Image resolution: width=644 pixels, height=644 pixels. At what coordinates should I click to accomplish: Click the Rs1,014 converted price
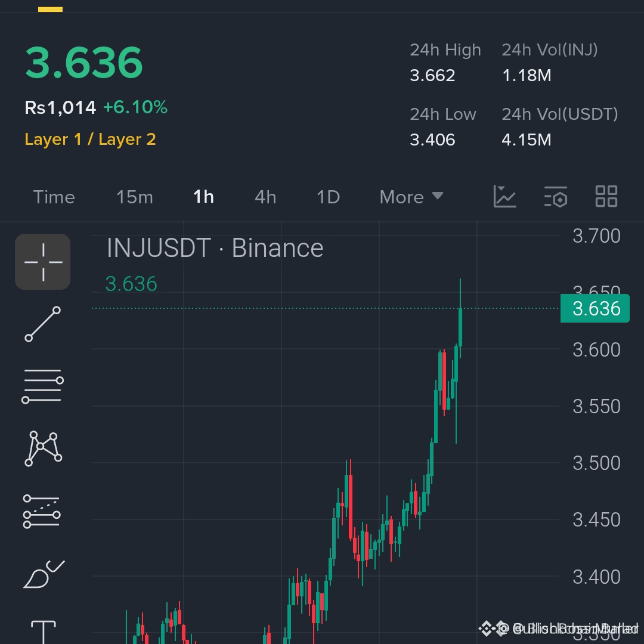click(x=60, y=107)
